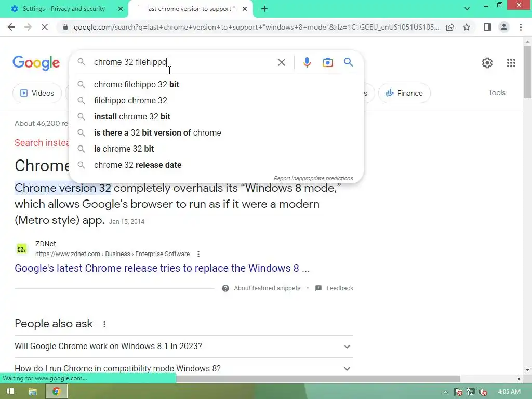The height and width of the screenshot is (399, 532).
Task: Stop loading the page
Action: click(45, 27)
